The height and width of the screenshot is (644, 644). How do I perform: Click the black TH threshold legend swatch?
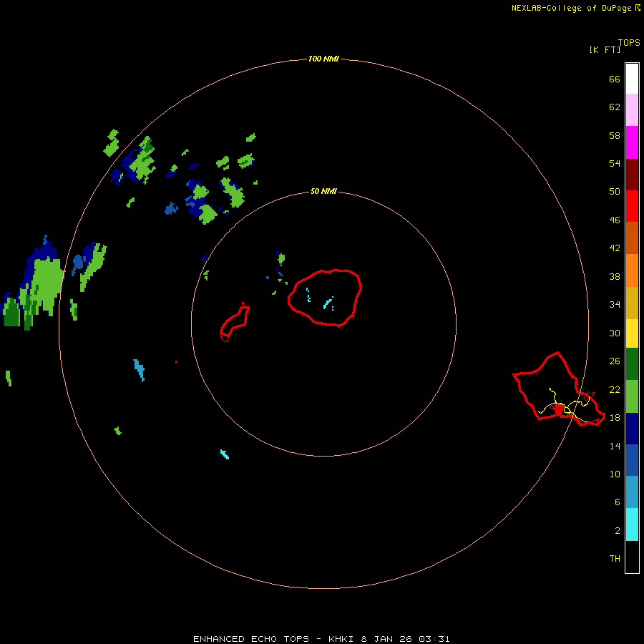pos(632,557)
